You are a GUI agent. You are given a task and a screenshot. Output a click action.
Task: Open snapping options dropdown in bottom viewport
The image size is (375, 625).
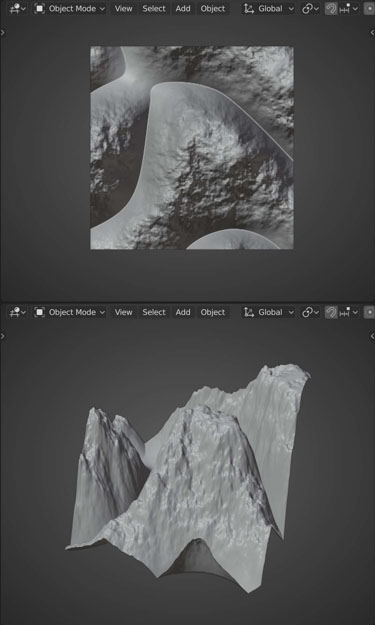click(x=348, y=312)
